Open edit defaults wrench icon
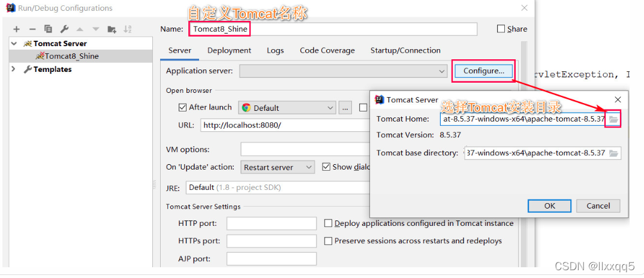The height and width of the screenshot is (278, 644). pyautogui.click(x=64, y=29)
